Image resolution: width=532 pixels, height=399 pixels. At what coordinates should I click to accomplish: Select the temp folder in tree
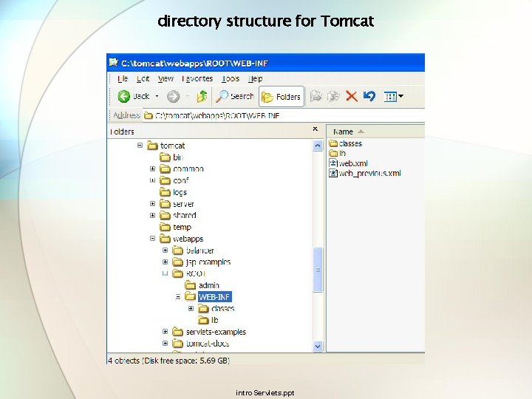coord(182,227)
